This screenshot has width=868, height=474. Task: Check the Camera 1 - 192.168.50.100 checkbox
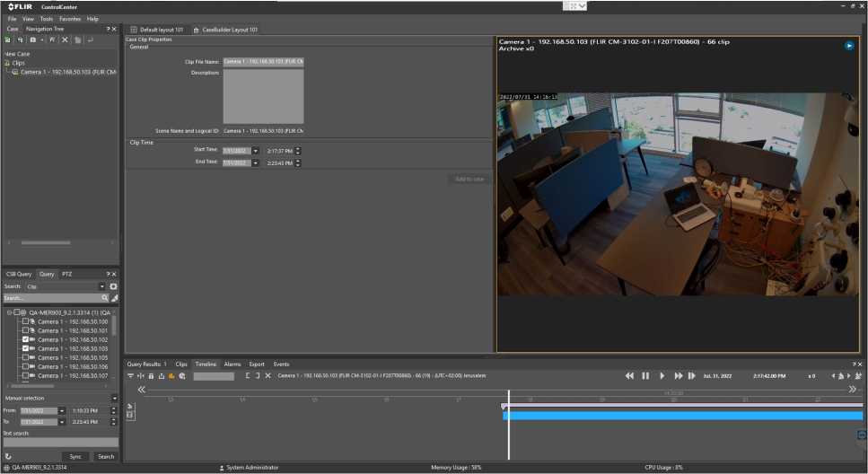(25, 321)
